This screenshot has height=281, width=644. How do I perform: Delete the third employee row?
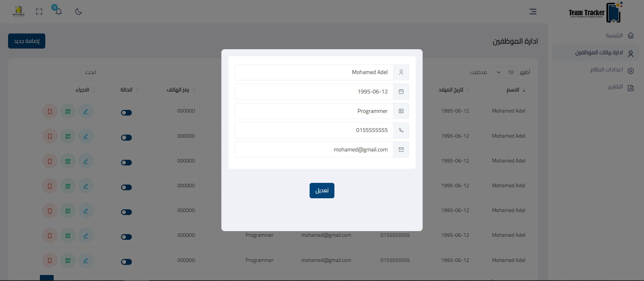point(50,161)
